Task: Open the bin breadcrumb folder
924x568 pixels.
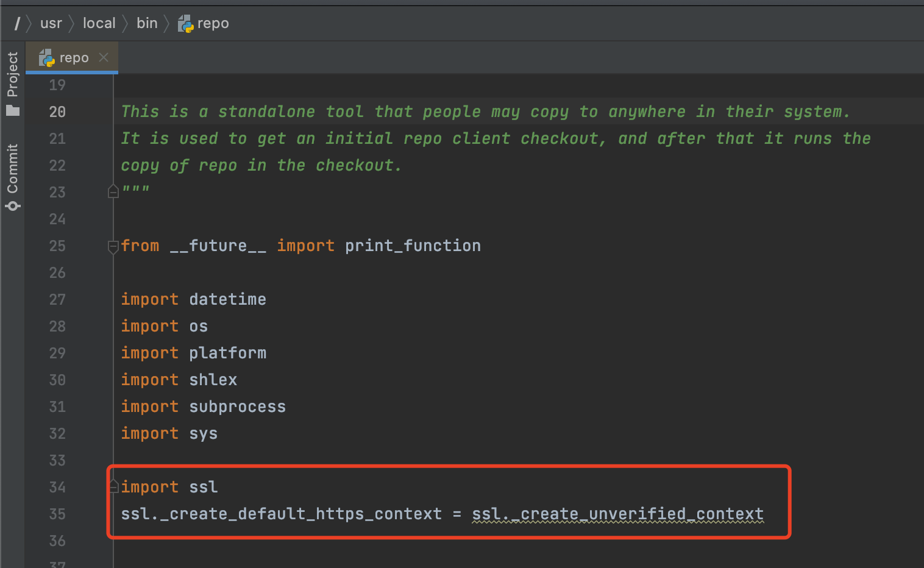Action: coord(147,23)
